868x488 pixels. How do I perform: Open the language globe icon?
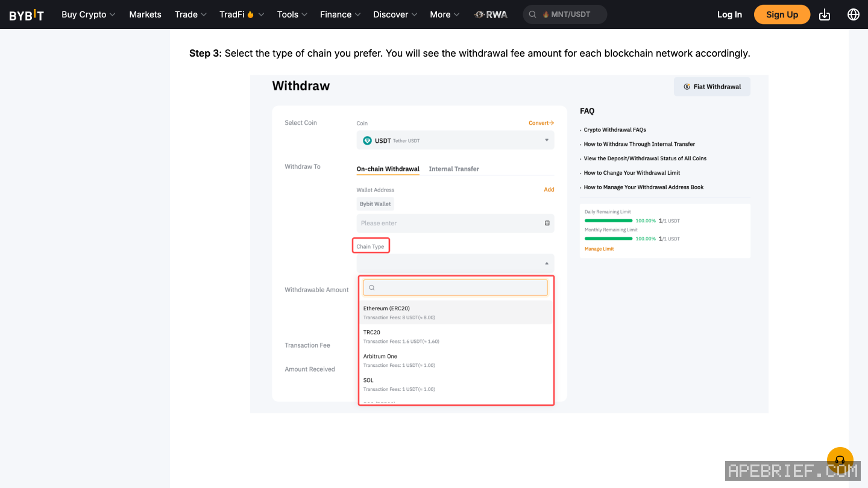point(854,14)
